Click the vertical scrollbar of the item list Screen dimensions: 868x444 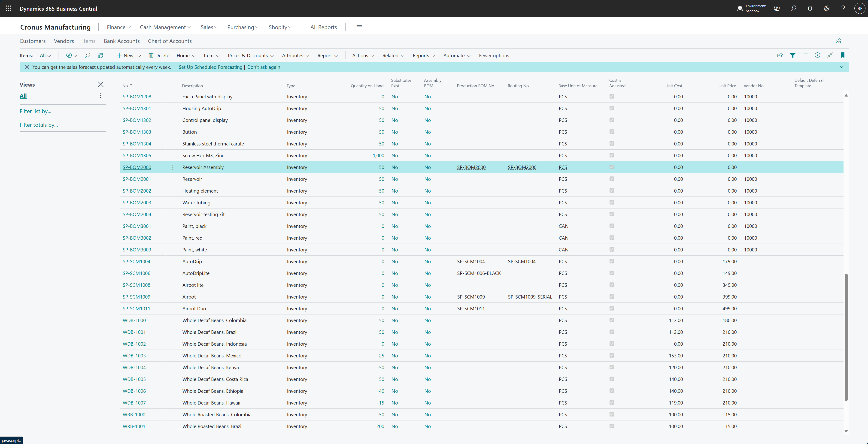point(846,337)
